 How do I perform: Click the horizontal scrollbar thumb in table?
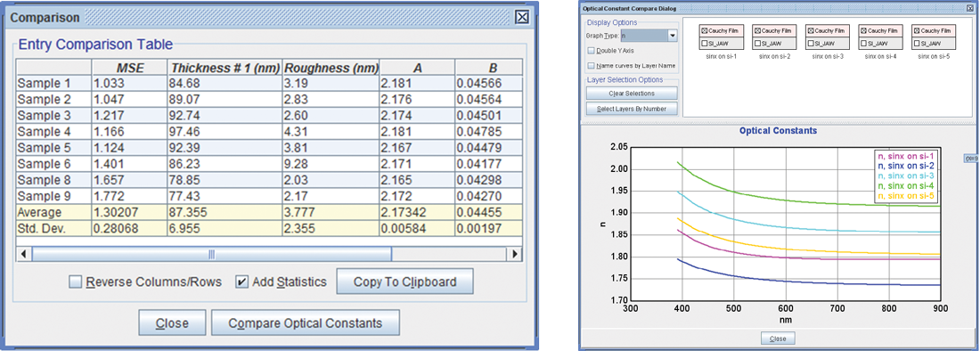212,254
